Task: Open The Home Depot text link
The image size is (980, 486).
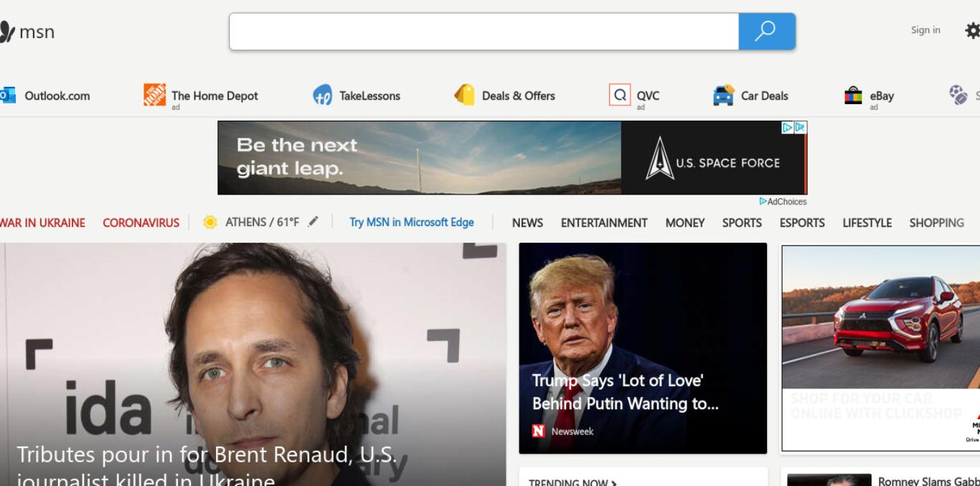Action: click(215, 95)
